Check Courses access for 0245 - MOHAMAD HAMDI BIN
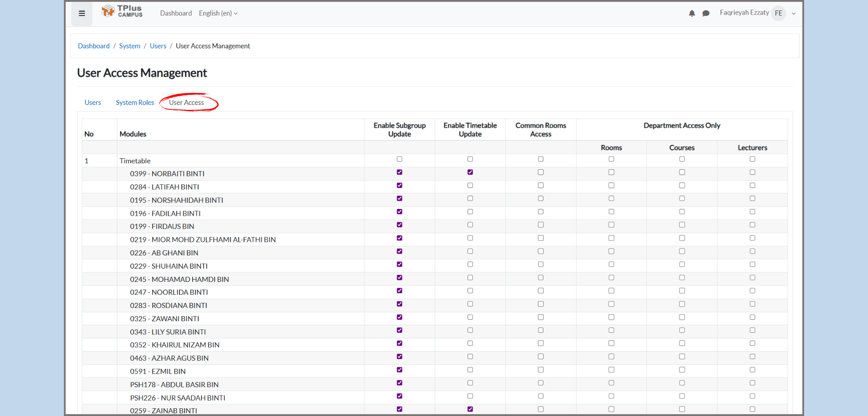 (682, 278)
